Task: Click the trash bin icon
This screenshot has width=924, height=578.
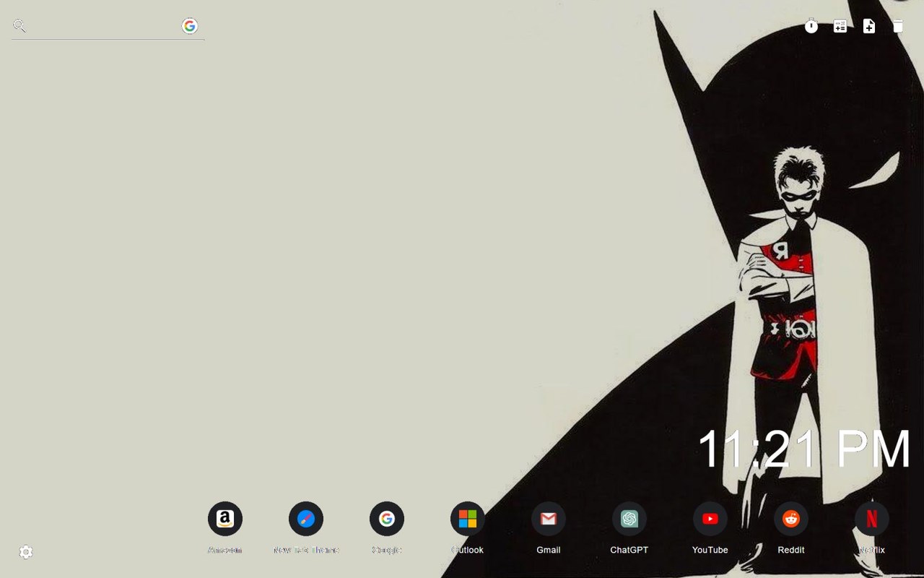Action: (898, 26)
